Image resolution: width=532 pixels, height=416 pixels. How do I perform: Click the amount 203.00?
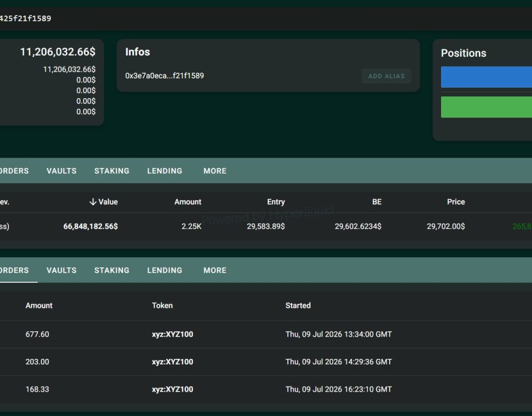(x=37, y=362)
